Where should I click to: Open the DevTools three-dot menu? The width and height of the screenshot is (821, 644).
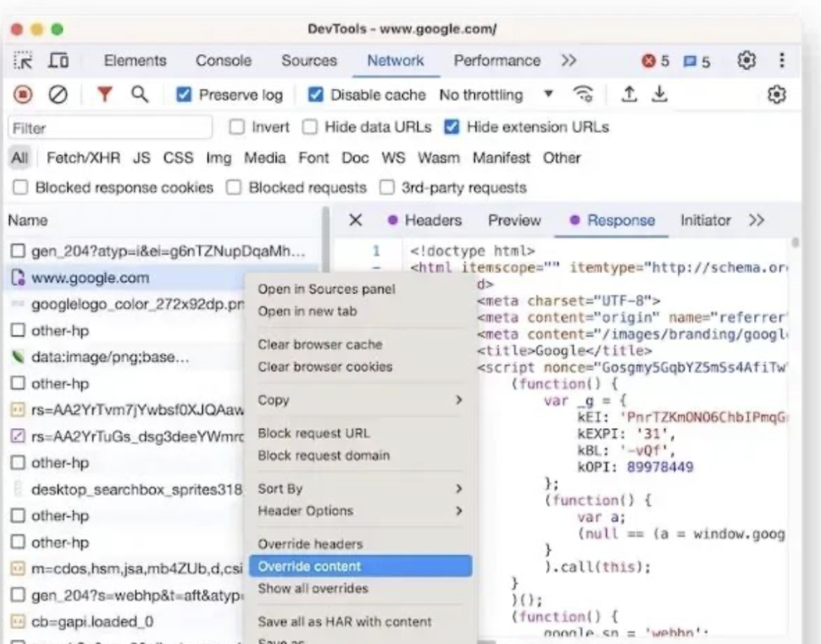click(781, 61)
